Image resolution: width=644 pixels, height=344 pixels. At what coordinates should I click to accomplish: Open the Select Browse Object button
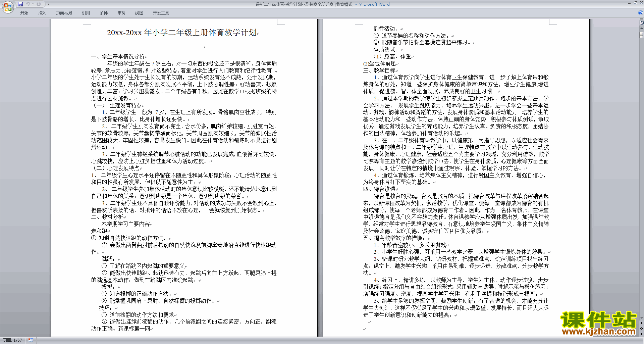[642, 329]
